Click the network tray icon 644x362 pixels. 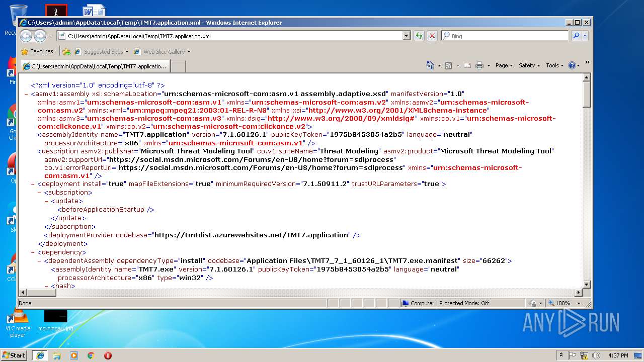[584, 355]
